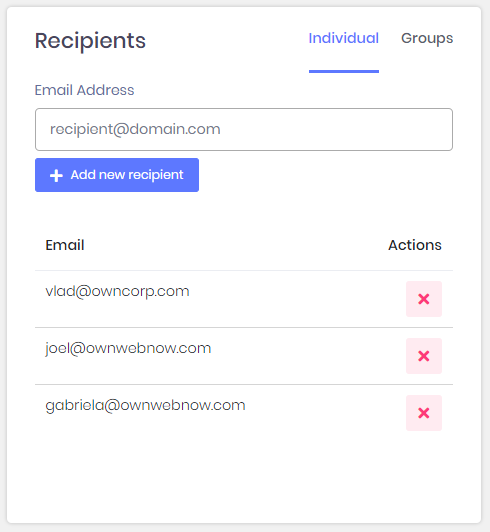Open the Groups tab
490x532 pixels.
coord(427,38)
